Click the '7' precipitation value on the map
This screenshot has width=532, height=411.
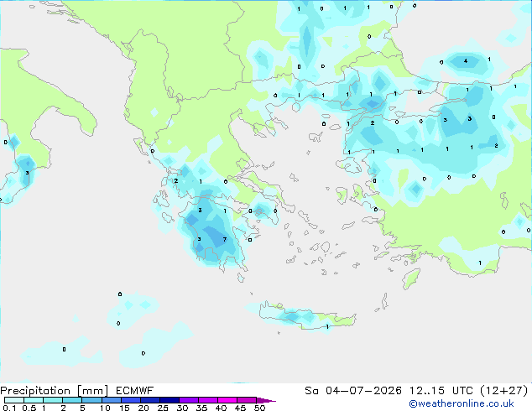pyautogui.click(x=225, y=239)
